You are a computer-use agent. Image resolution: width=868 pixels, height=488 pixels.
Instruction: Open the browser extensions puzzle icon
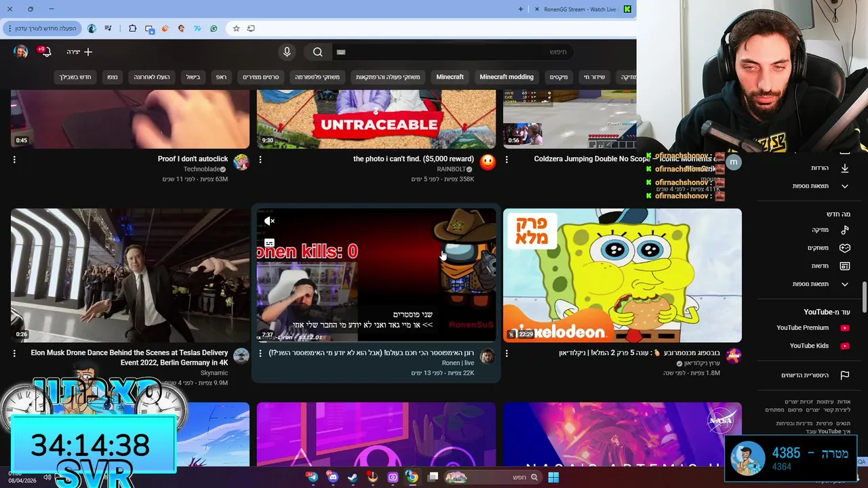point(132,28)
